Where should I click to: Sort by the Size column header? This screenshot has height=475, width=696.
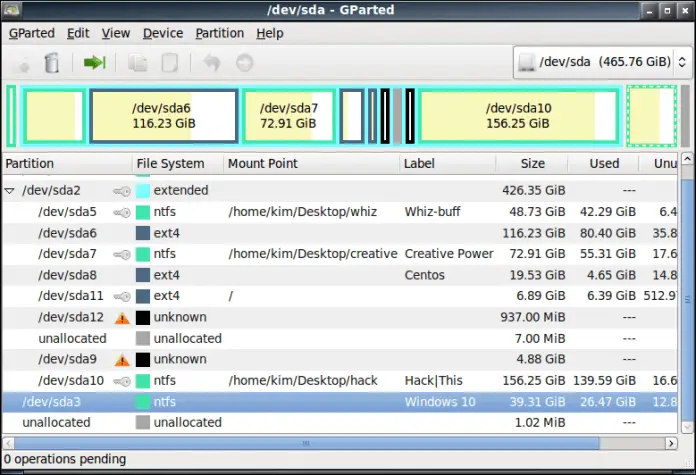point(532,163)
